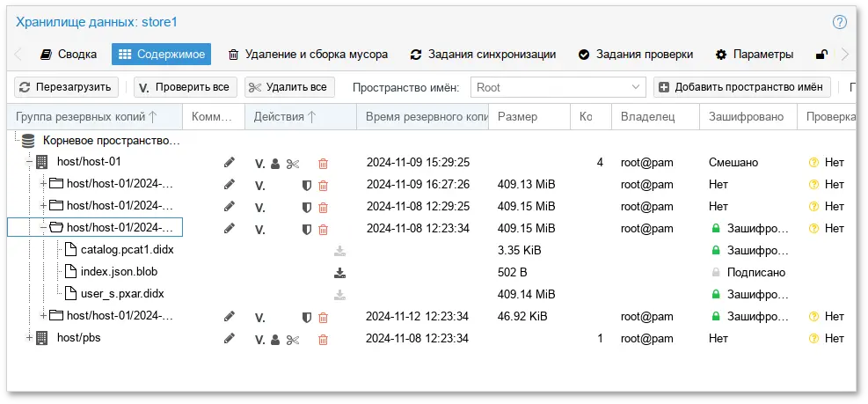Verify host/pbs group via V. icon
The width and height of the screenshot is (868, 404).
click(x=259, y=340)
